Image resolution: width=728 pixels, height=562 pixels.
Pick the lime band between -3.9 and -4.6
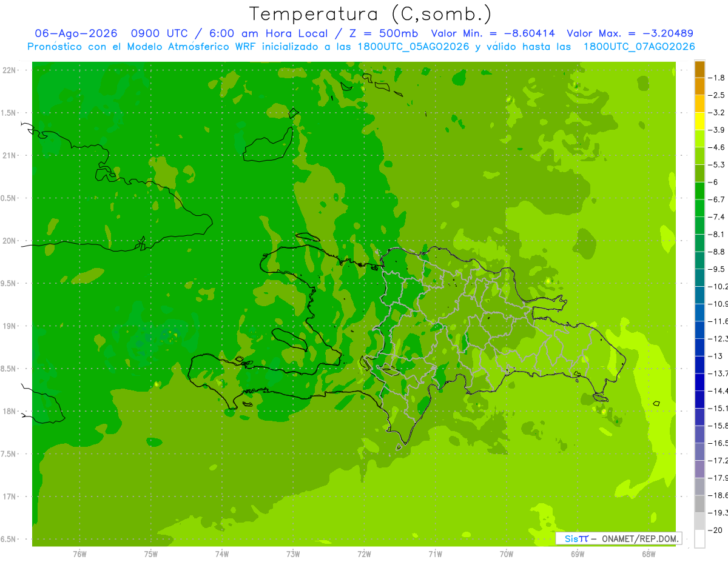click(x=699, y=138)
